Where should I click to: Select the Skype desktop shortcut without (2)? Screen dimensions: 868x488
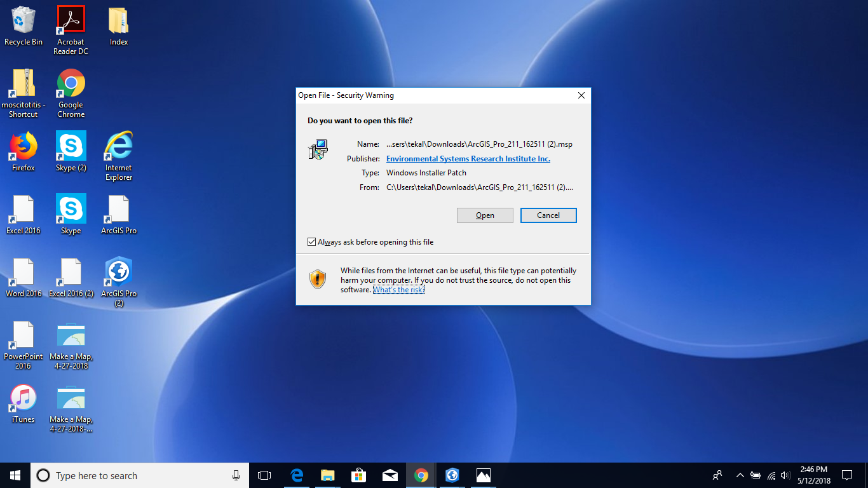pyautogui.click(x=71, y=215)
